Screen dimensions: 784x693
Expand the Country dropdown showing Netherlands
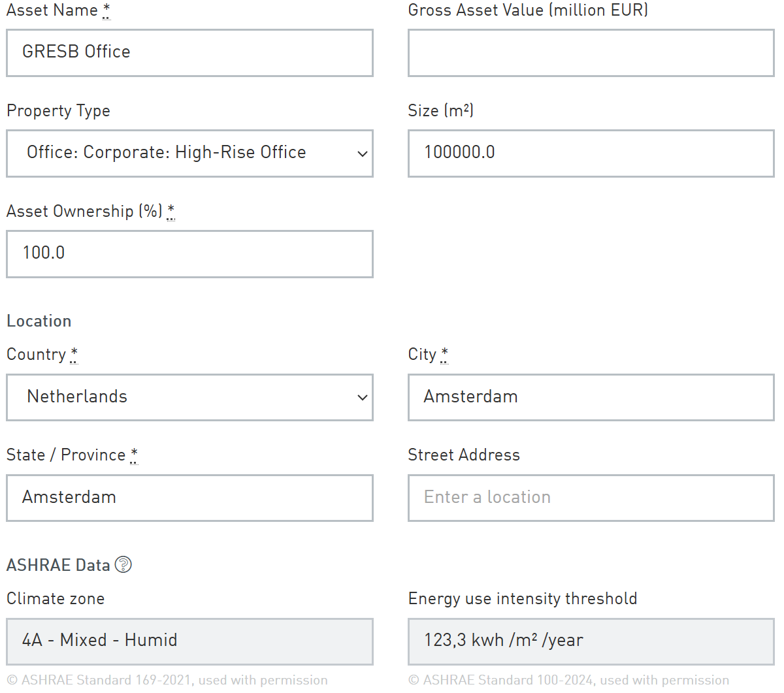tap(189, 397)
